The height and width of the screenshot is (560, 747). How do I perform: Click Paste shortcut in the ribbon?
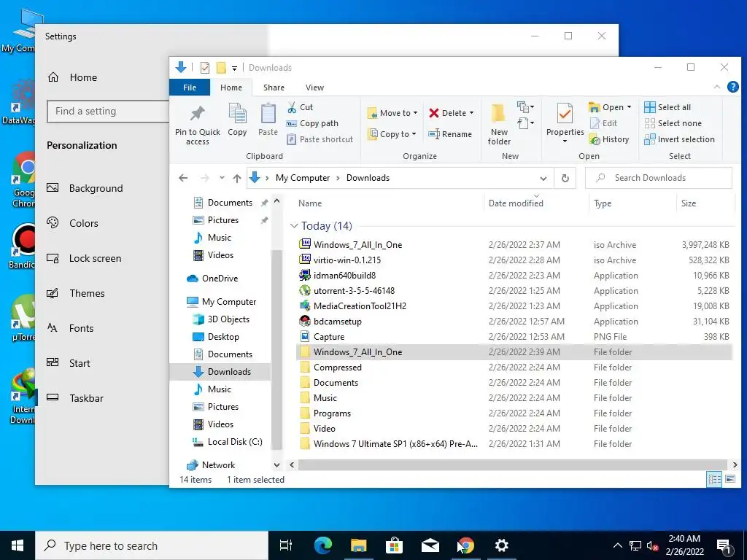coord(320,139)
